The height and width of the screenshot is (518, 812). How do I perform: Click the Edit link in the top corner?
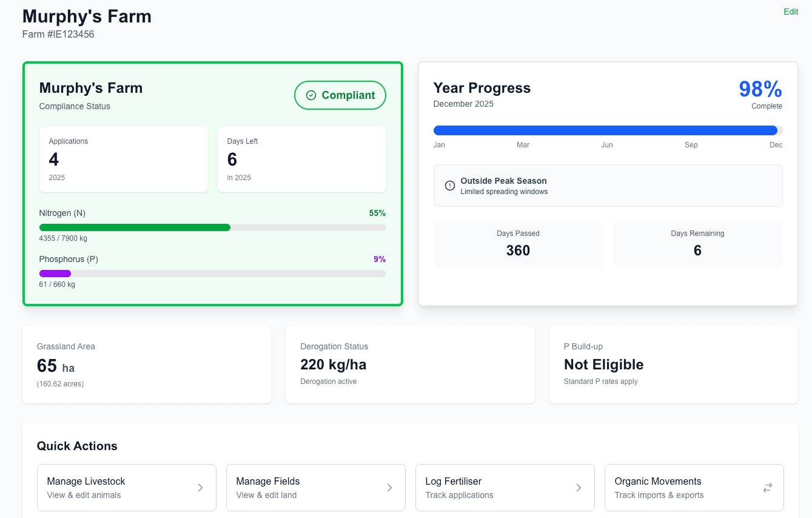[x=791, y=12]
